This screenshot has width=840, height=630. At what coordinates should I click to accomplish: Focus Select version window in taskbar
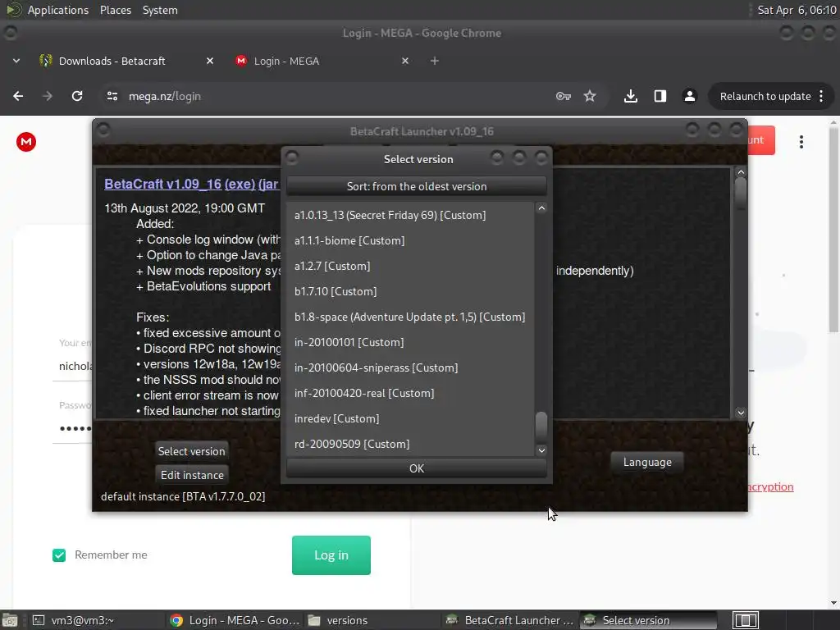pyautogui.click(x=648, y=620)
